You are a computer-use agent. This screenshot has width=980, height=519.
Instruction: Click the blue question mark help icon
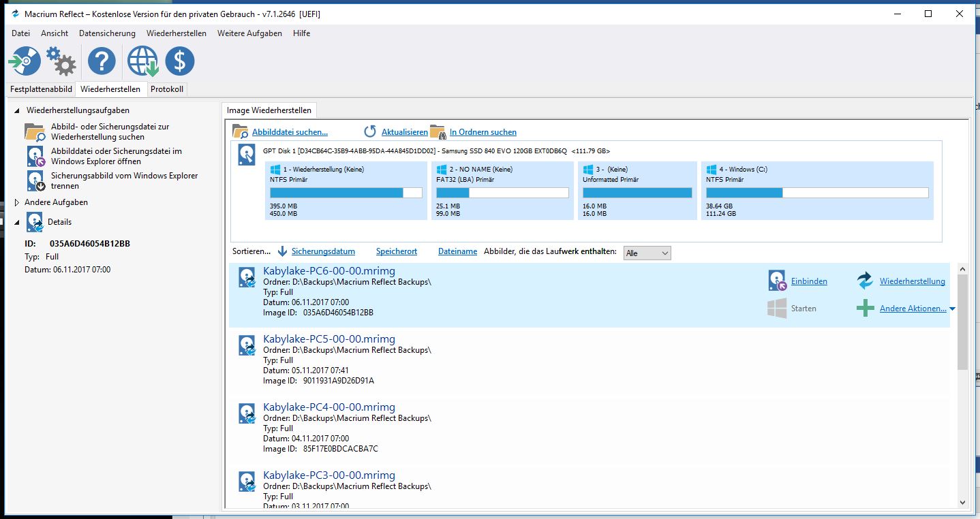coord(102,61)
